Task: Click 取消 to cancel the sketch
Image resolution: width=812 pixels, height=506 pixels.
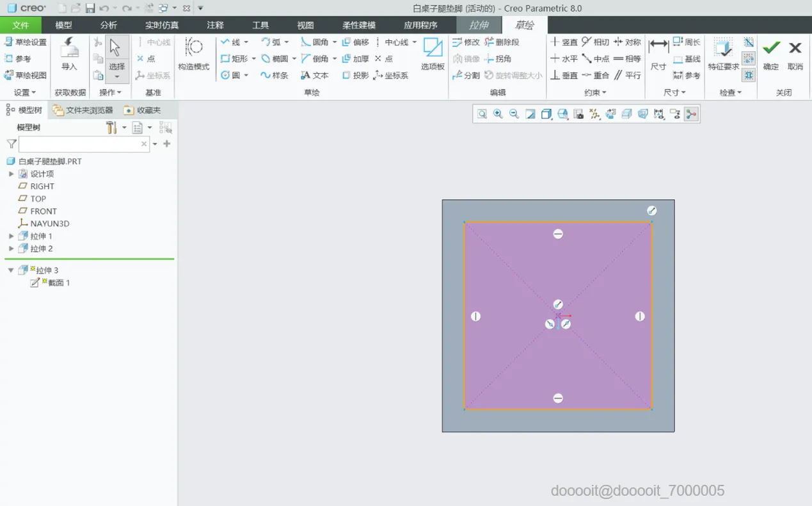Action: click(795, 54)
